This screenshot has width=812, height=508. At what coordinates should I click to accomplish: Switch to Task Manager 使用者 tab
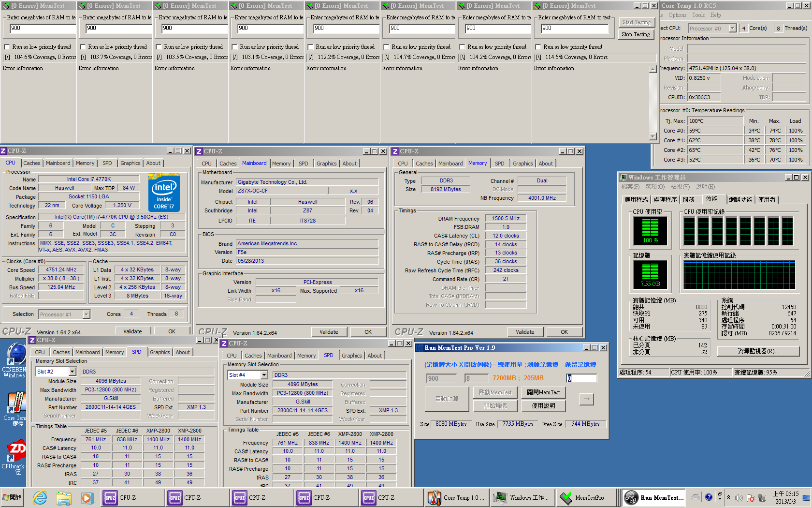tap(767, 200)
